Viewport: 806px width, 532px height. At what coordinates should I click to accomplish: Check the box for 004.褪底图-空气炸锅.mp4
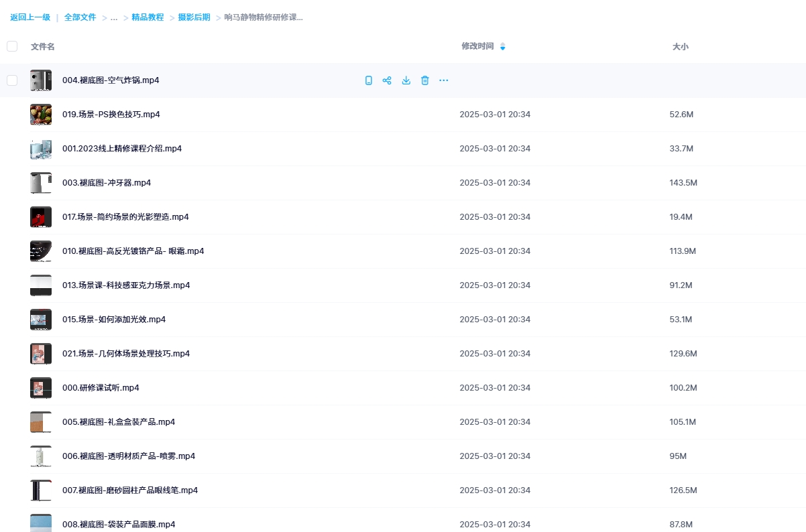(12, 80)
